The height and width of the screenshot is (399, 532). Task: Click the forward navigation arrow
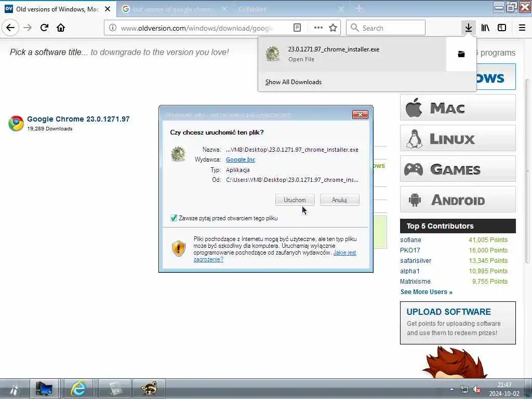(28, 28)
